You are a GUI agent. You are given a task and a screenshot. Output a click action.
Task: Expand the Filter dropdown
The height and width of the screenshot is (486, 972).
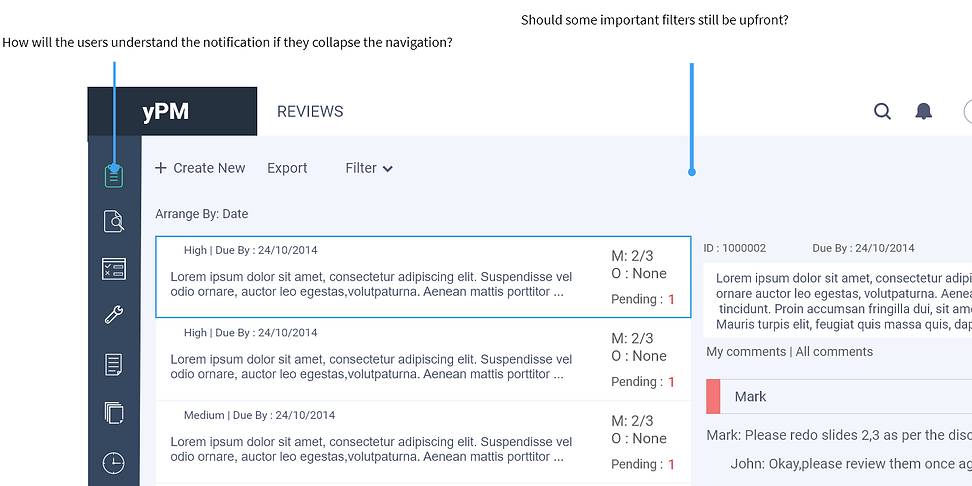tap(368, 168)
